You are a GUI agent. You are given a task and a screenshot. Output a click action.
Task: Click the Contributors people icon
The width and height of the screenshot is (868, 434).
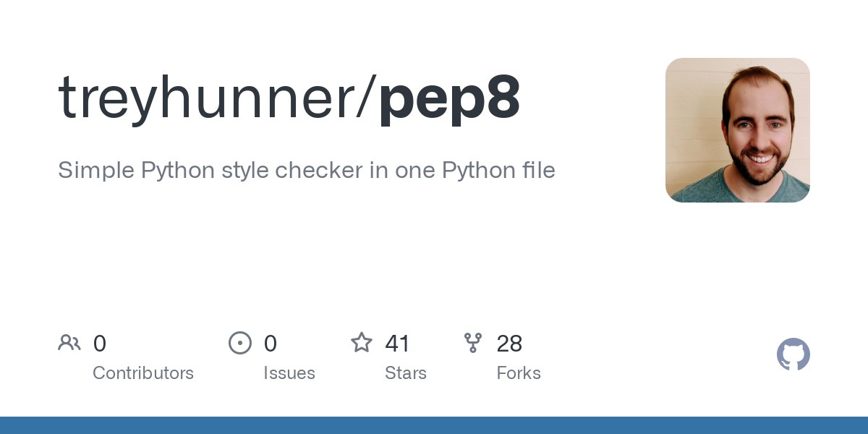tap(69, 343)
